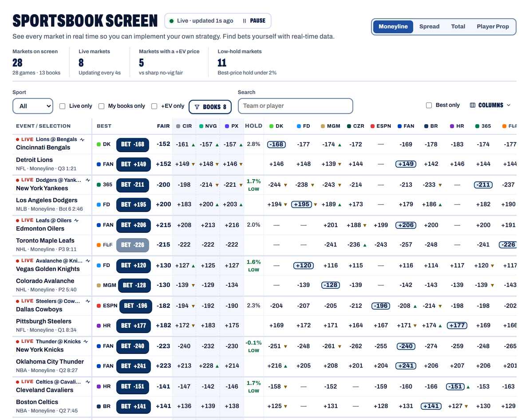Click the NVG sharp book column header
The image size is (529, 420).
click(208, 126)
